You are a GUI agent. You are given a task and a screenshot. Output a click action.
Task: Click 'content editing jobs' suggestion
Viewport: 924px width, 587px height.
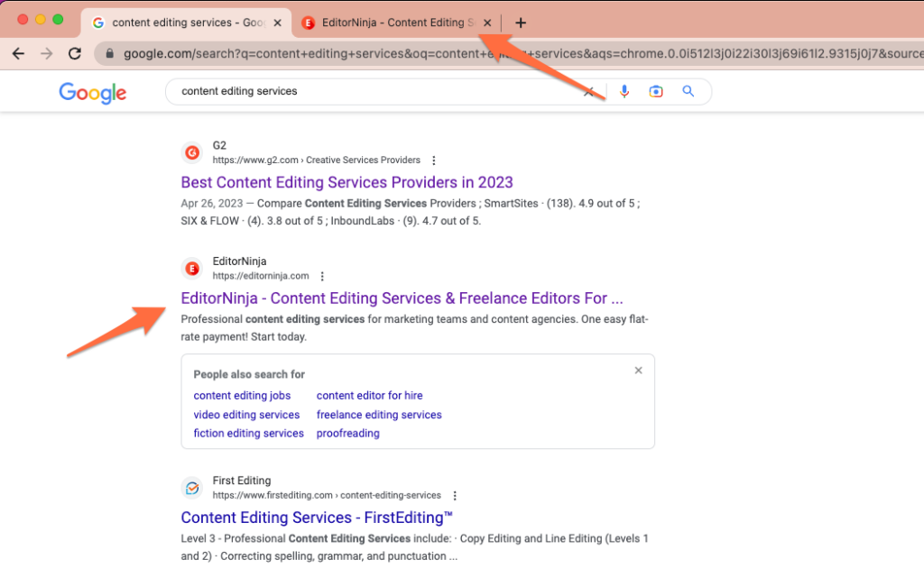[242, 396]
